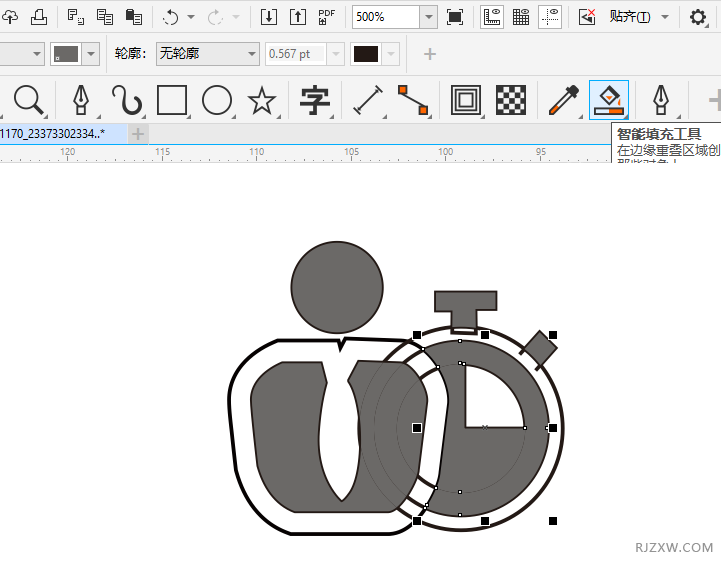Toggle rulers display

point(492,17)
